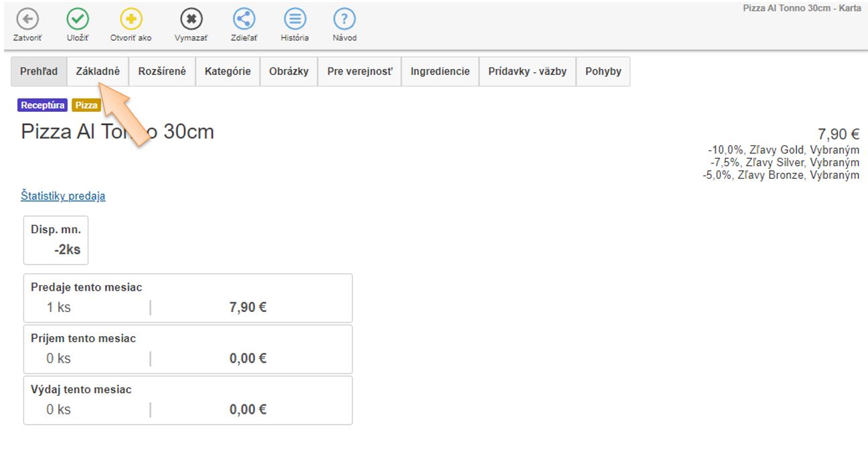Click the Zatvoriť back arrow icon
Viewport: 868px width, 450px height.
27,20
